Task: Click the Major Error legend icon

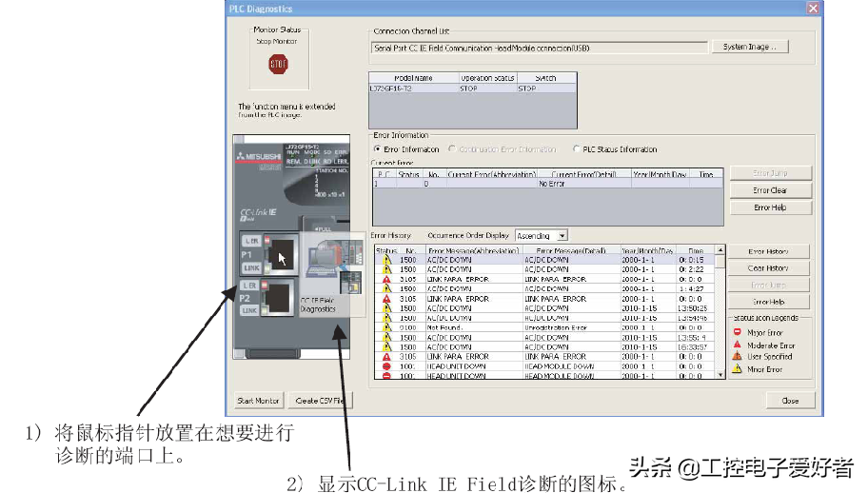Action: pyautogui.click(x=736, y=333)
